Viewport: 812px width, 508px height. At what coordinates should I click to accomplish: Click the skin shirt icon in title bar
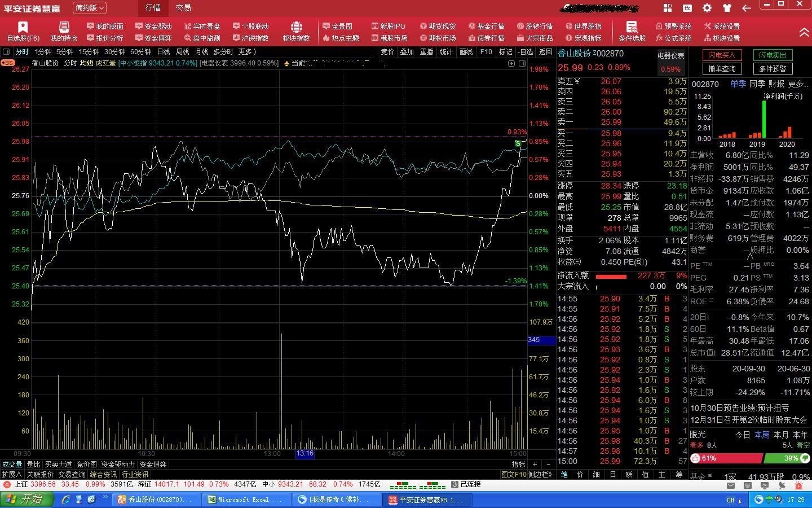click(726, 8)
